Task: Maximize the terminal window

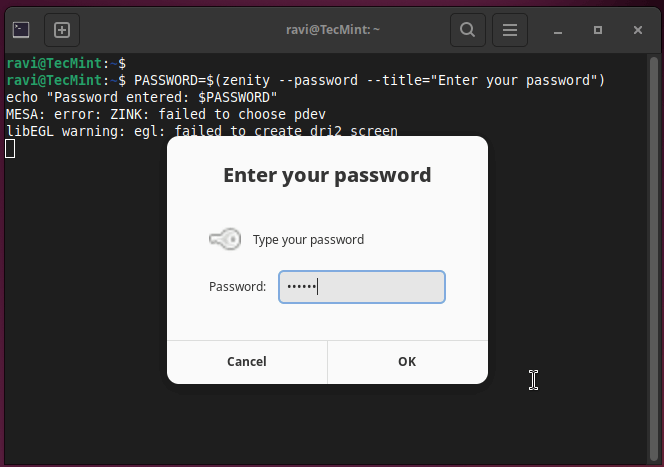Action: coord(598,30)
